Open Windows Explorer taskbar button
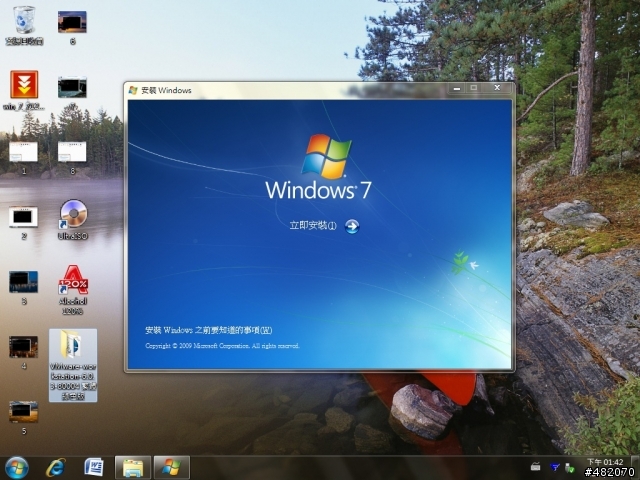 pyautogui.click(x=133, y=468)
